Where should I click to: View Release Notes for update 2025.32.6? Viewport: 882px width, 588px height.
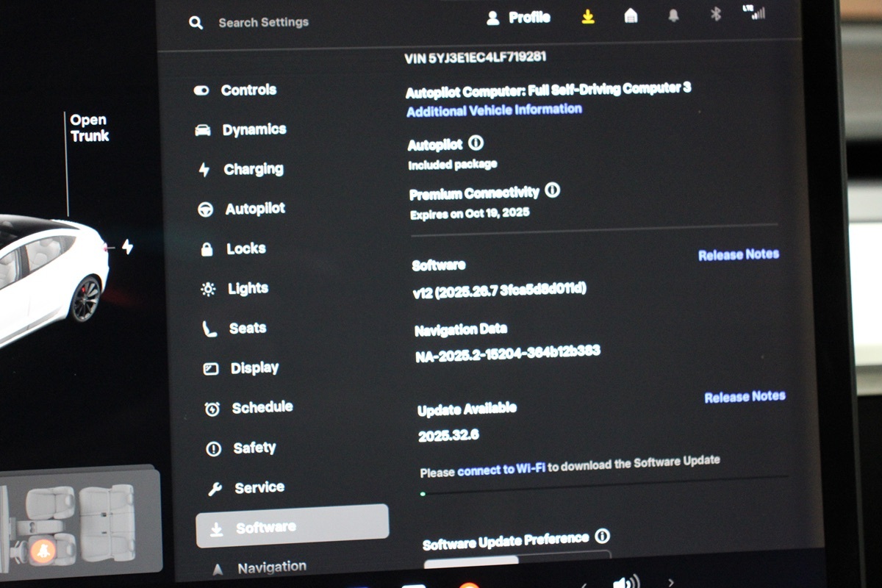click(744, 397)
